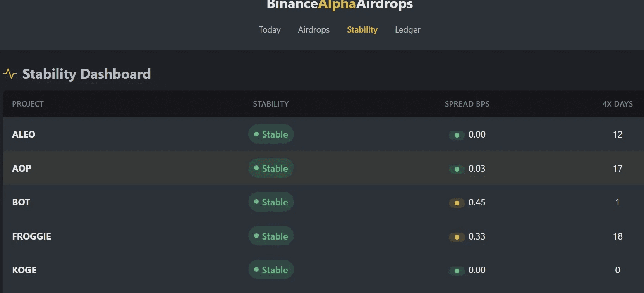644x293 pixels.
Task: Click the BinanceAlphaAirdrops site logo
Action: click(x=340, y=5)
